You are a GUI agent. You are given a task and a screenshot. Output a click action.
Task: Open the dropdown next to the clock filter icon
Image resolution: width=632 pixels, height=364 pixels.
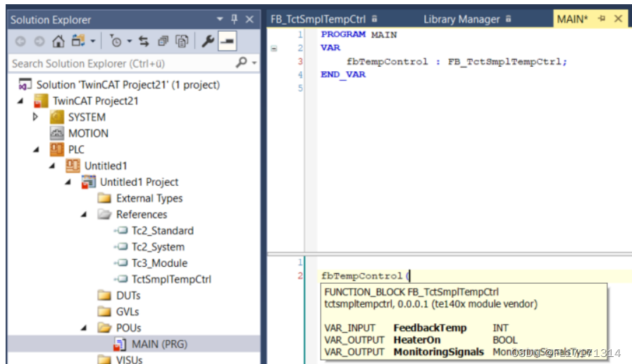click(x=130, y=41)
